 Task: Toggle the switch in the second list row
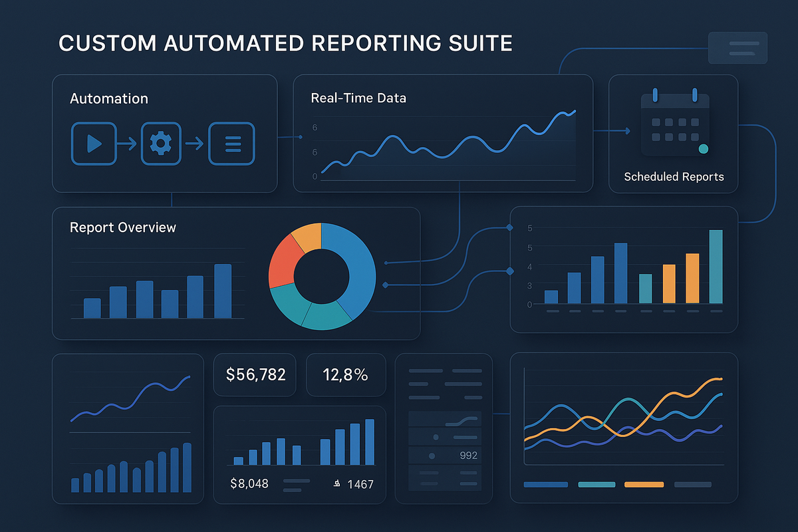tap(436, 436)
